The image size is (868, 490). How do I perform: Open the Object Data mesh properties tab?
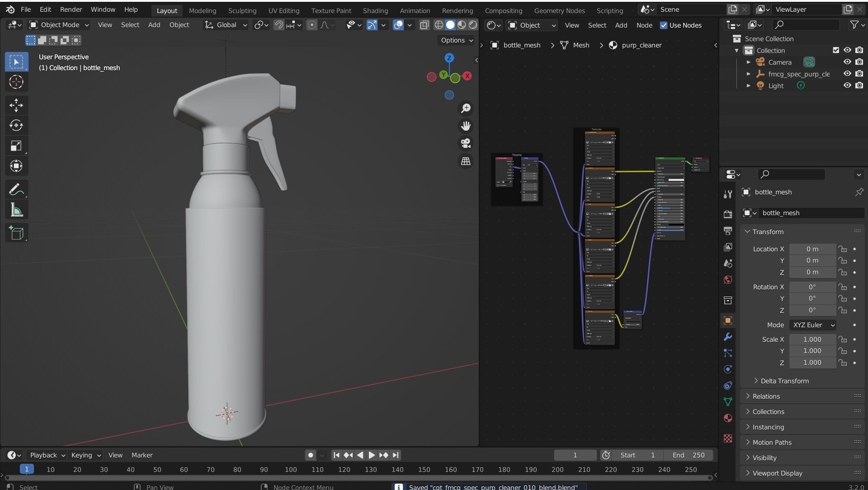pyautogui.click(x=728, y=402)
